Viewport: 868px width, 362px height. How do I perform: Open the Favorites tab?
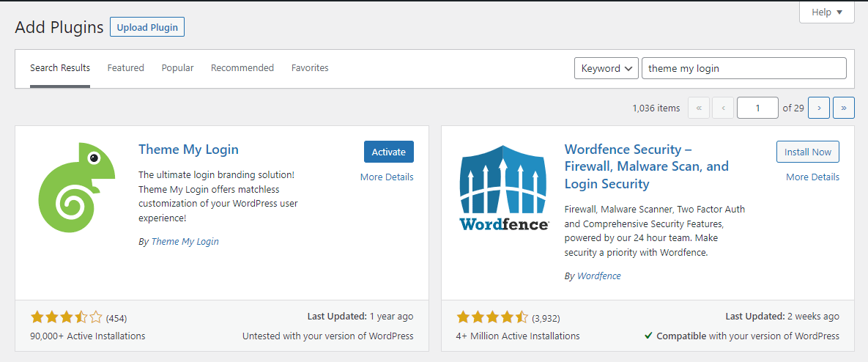(310, 68)
